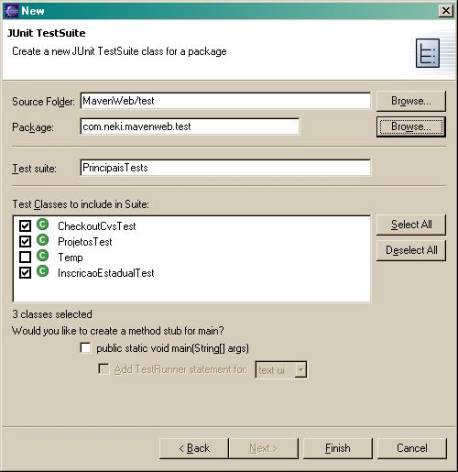Select All test classes
The width and height of the screenshot is (458, 472).
point(411,225)
